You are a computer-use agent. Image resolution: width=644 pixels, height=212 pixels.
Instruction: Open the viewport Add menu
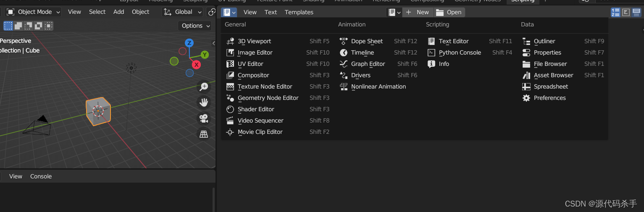[x=119, y=12]
